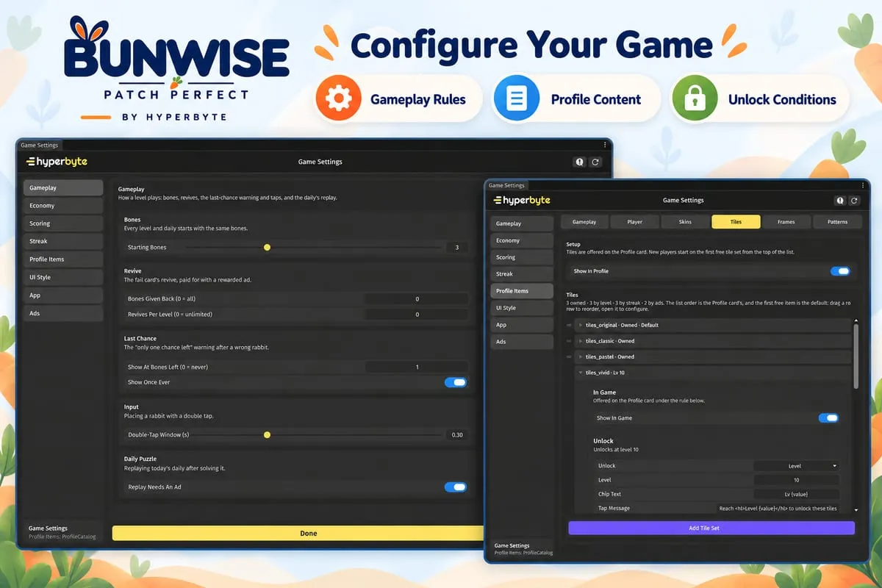The image size is (882, 588).
Task: Click the green lock Unlock Conditions icon
Action: point(695,98)
